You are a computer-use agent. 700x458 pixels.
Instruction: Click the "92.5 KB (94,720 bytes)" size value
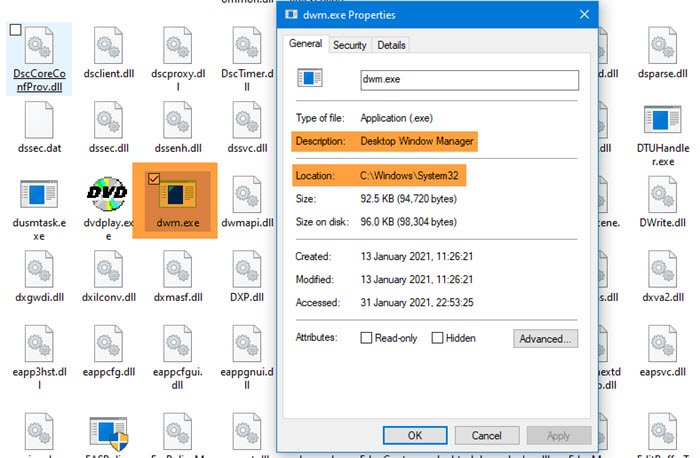click(408, 199)
